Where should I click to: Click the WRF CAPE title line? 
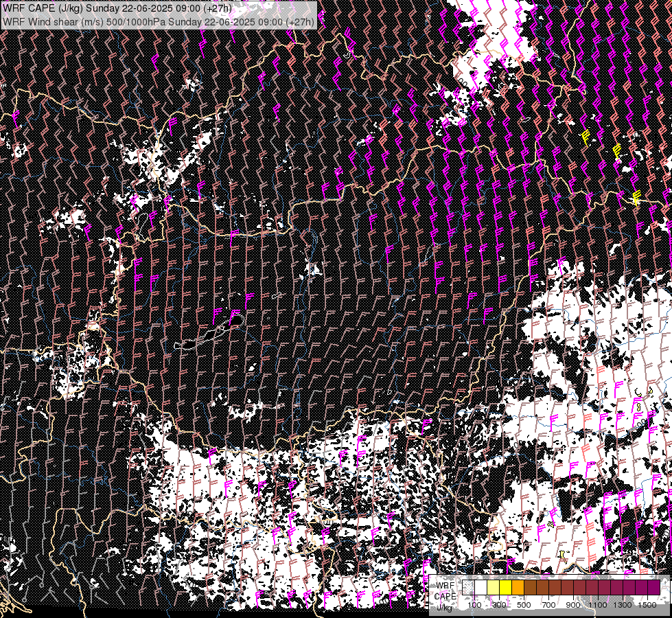click(x=117, y=8)
